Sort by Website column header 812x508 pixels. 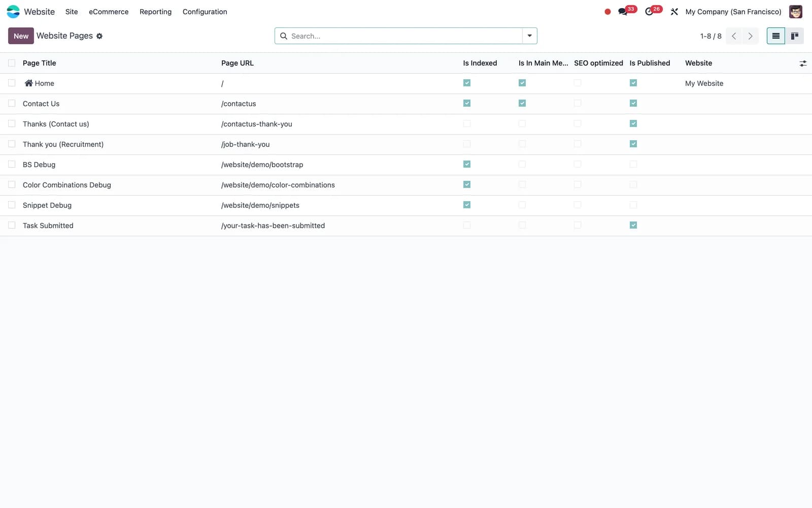(698, 63)
